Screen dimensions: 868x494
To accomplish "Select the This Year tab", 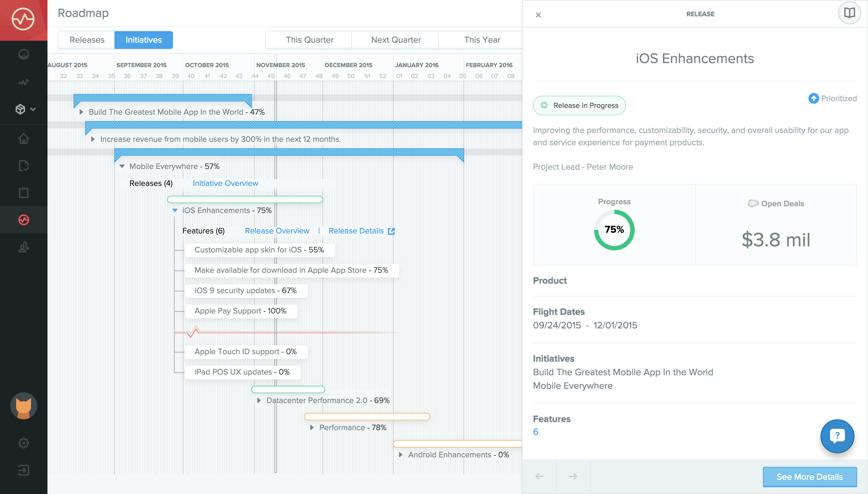I will tap(482, 40).
